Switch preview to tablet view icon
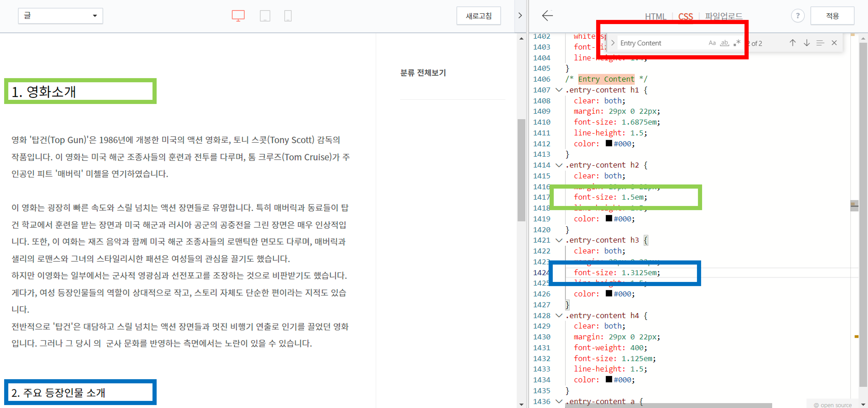 point(265,16)
